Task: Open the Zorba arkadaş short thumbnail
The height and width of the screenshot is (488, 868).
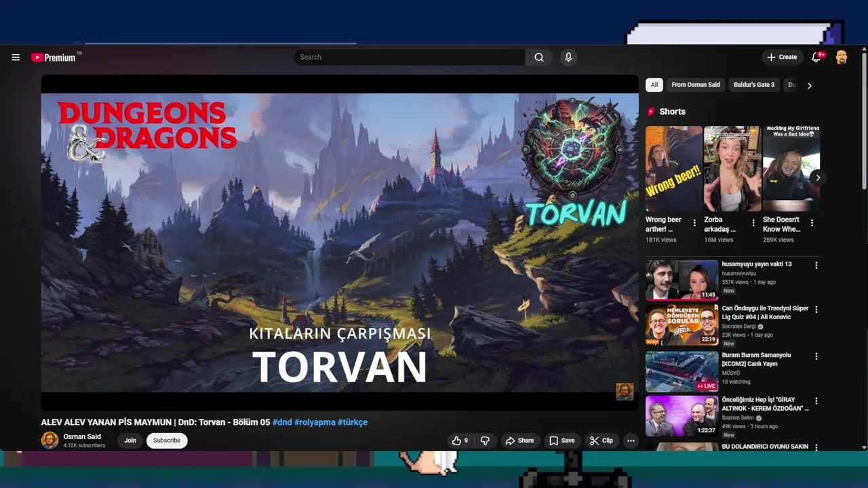Action: (732, 169)
